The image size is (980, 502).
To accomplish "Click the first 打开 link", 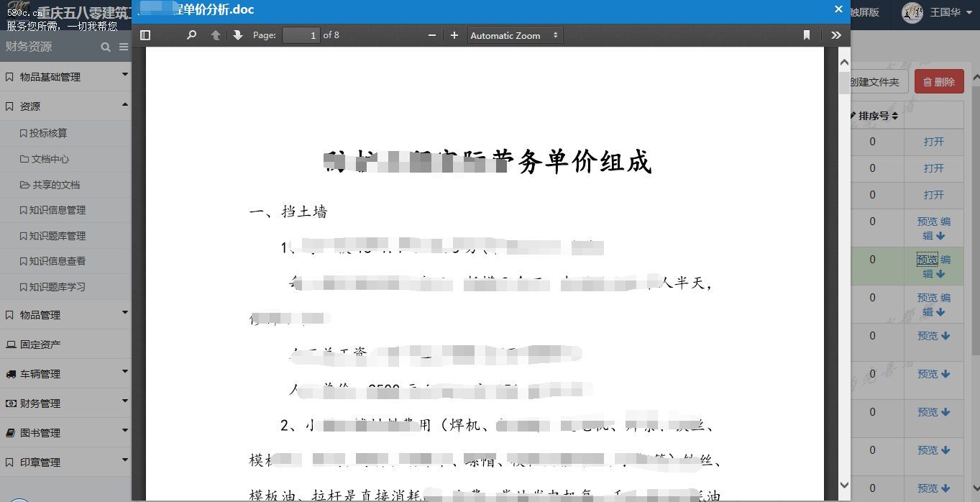I will click(x=933, y=142).
